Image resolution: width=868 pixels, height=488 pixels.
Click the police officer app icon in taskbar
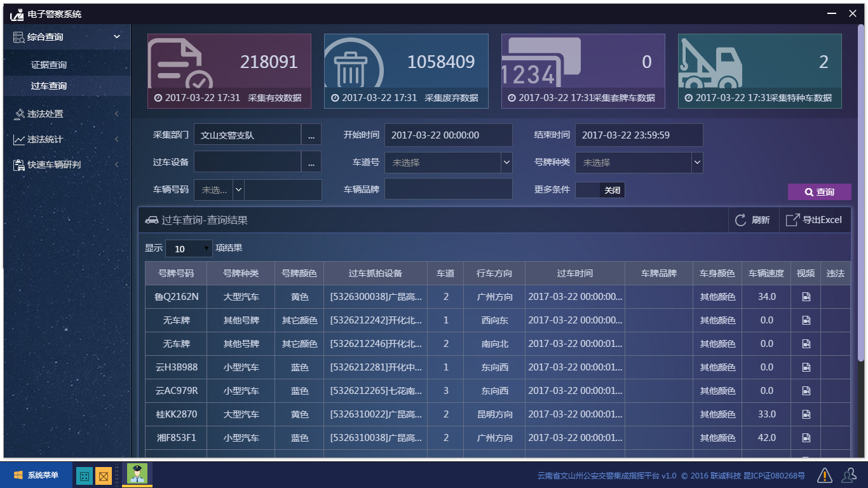coord(137,474)
